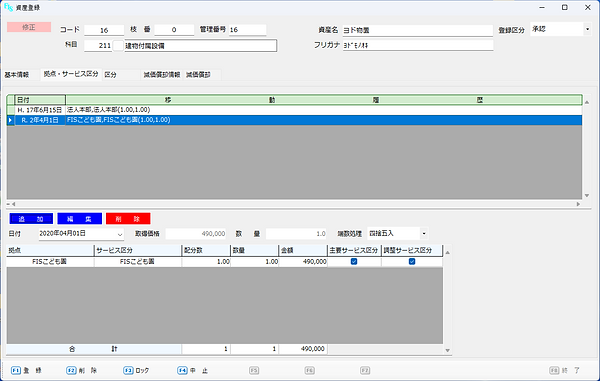Click the history grid scroll right arrow

pos(579,204)
